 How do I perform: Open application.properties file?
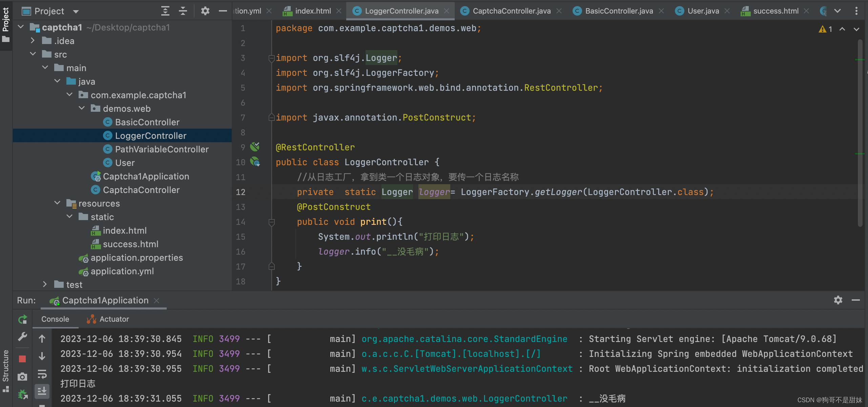point(137,258)
